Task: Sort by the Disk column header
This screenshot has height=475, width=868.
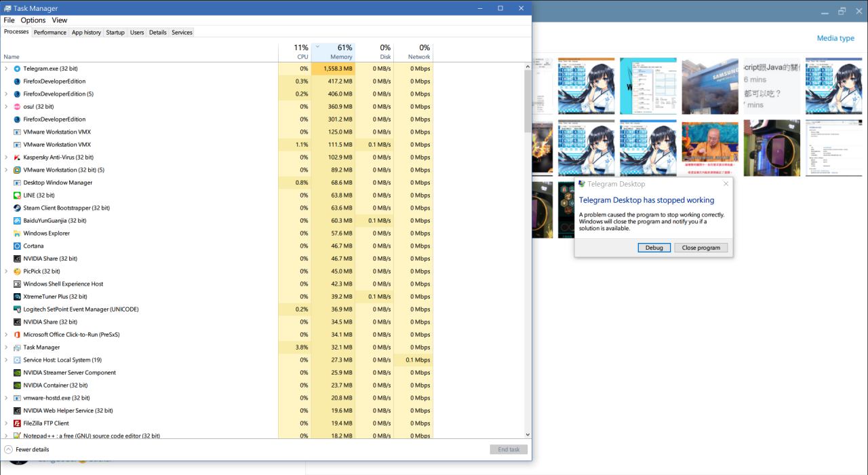Action: 374,52
